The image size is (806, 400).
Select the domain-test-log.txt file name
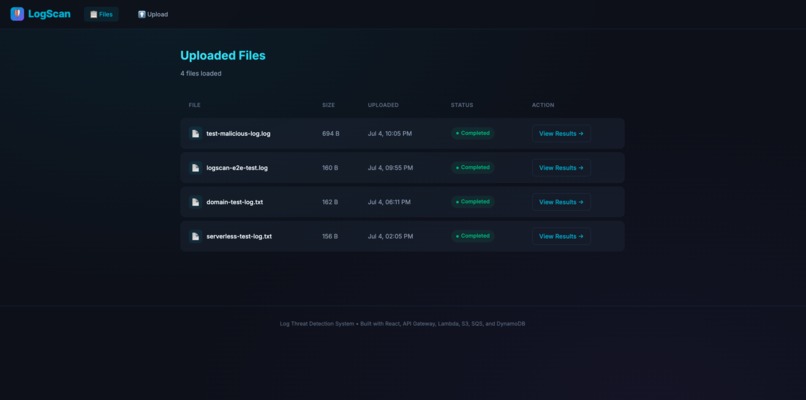click(x=235, y=202)
